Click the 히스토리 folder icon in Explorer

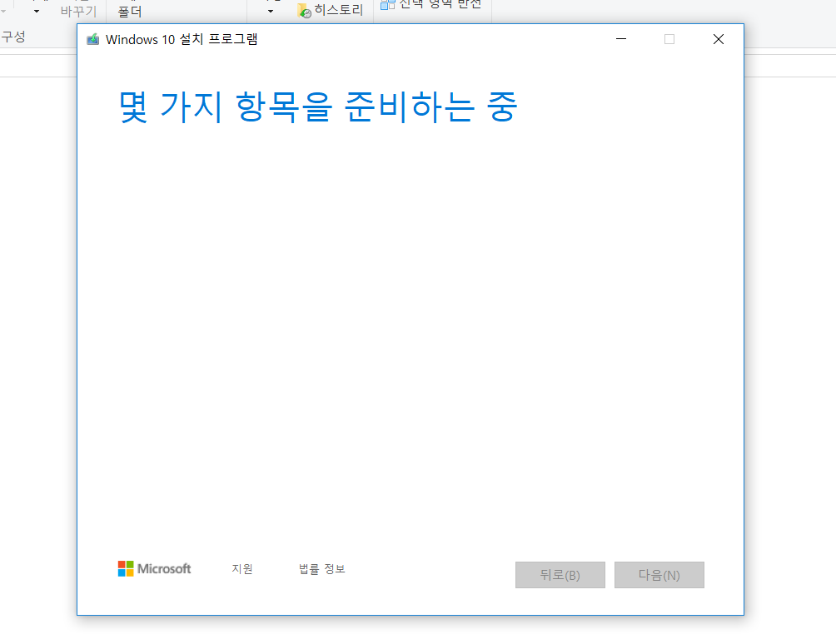tap(304, 11)
